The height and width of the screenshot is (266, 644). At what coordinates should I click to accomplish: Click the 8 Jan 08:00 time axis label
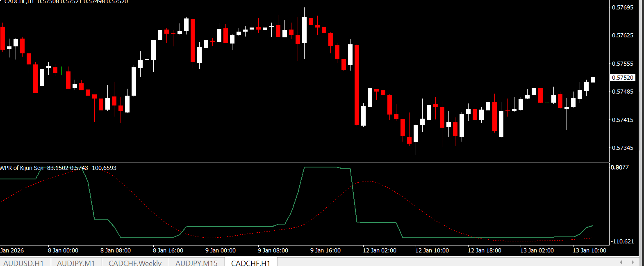click(x=116, y=250)
